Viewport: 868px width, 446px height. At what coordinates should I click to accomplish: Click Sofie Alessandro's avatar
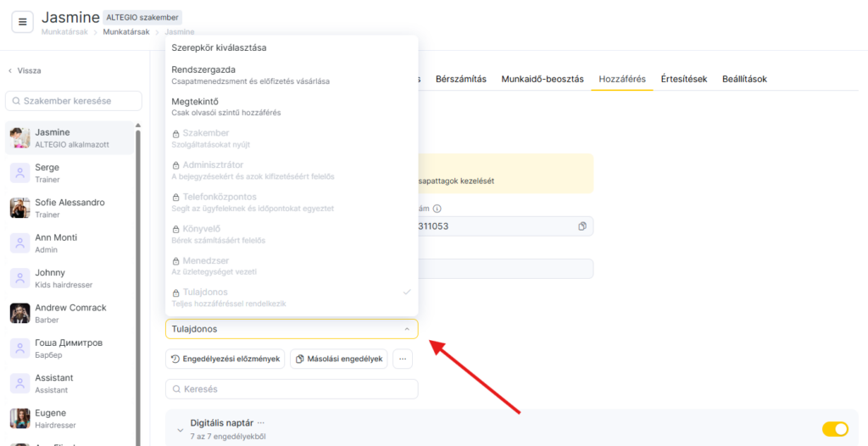(x=20, y=208)
